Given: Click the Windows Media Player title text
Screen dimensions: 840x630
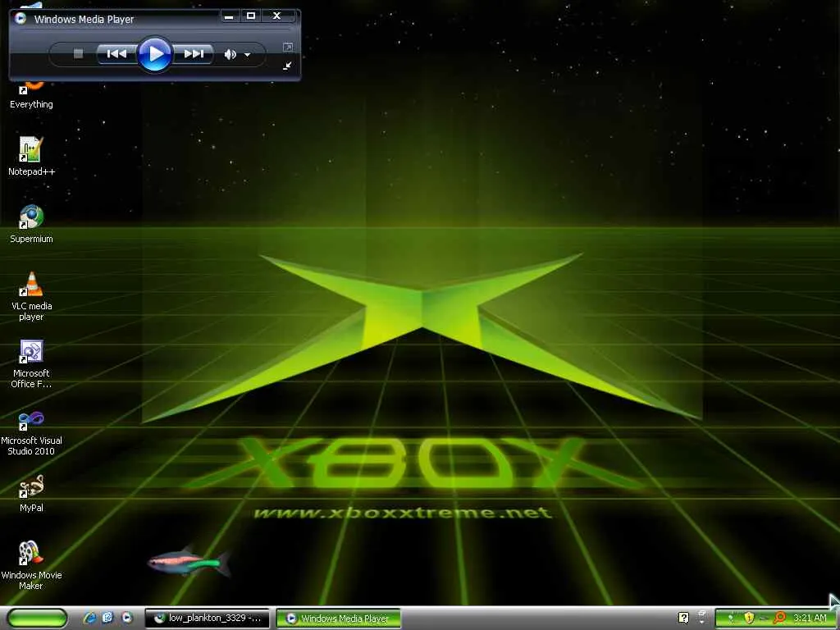Looking at the screenshot, I should (x=84, y=20).
